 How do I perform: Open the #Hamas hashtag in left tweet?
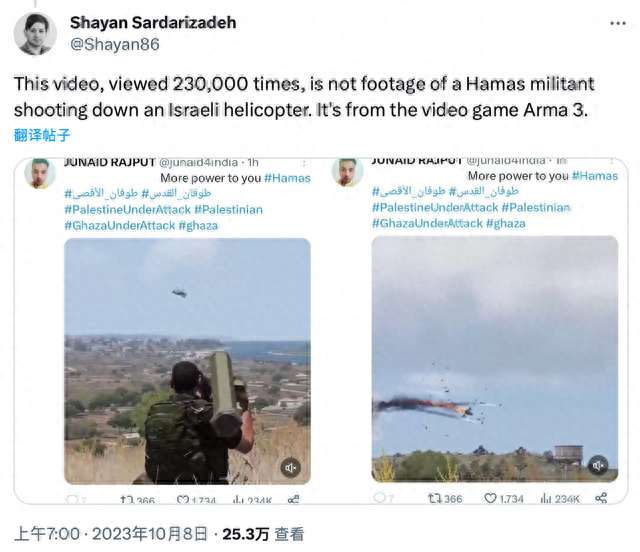[287, 178]
